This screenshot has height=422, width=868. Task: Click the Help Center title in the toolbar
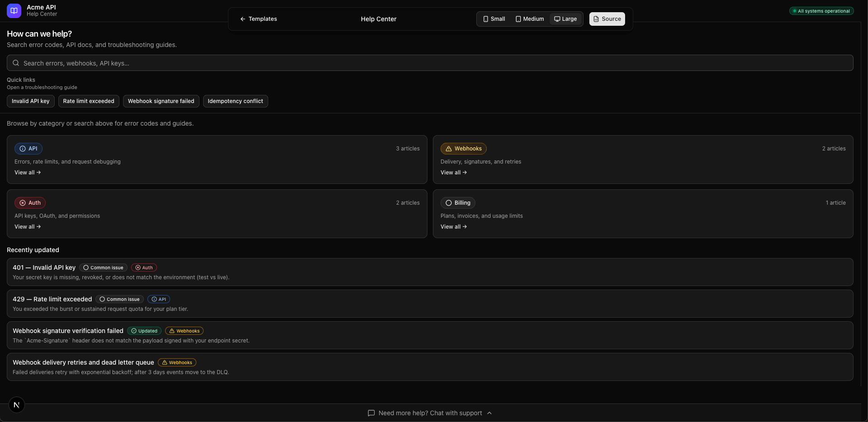(x=379, y=19)
